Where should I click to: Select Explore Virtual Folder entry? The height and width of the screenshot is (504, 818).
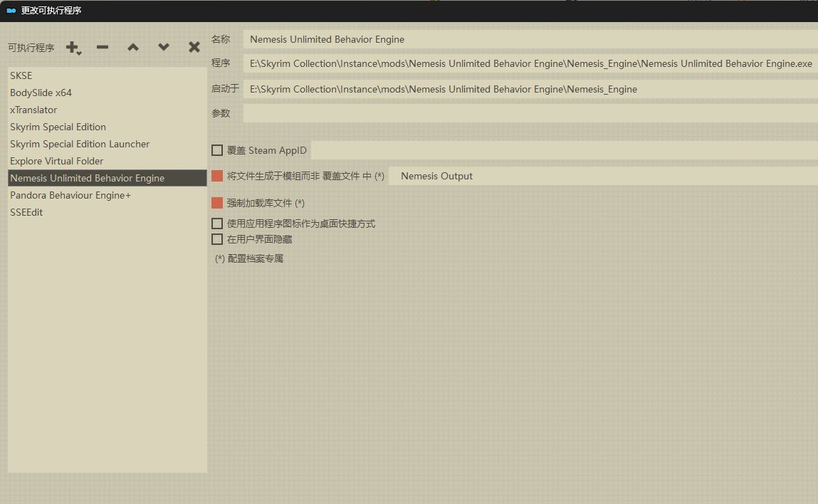click(x=107, y=161)
